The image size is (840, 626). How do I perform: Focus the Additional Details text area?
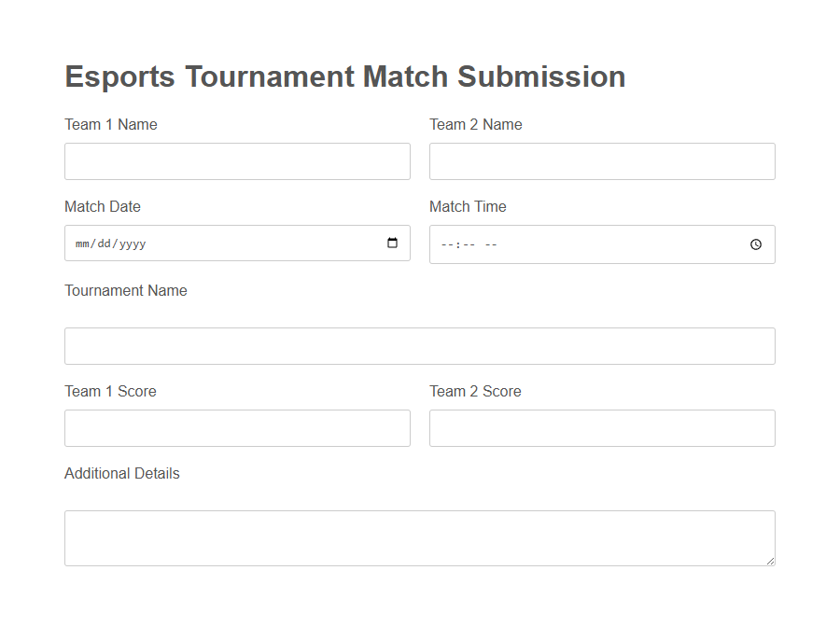(419, 537)
